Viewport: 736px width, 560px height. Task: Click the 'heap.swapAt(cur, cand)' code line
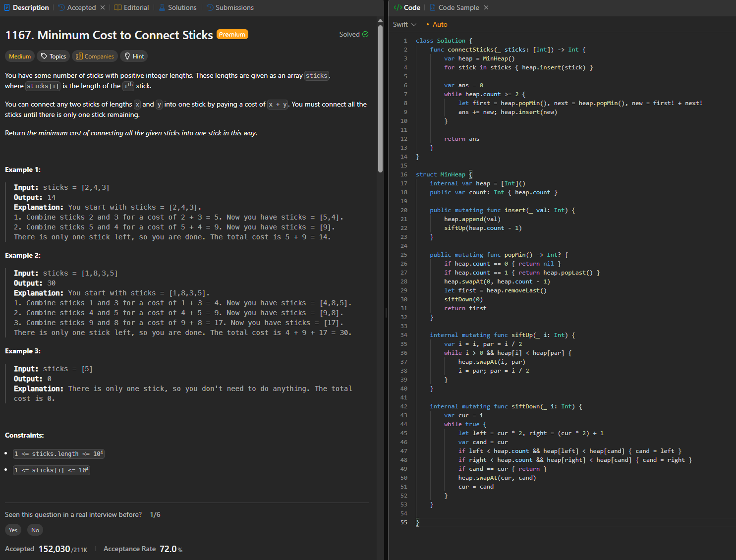point(497,478)
